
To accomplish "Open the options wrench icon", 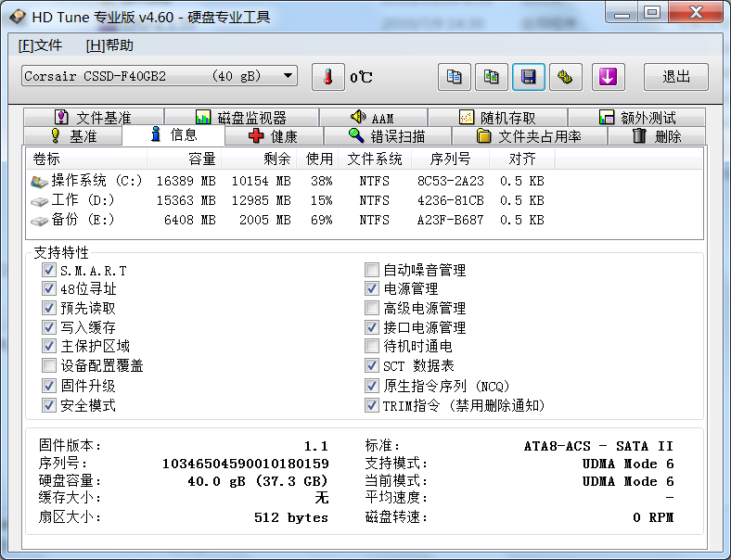I will [565, 77].
